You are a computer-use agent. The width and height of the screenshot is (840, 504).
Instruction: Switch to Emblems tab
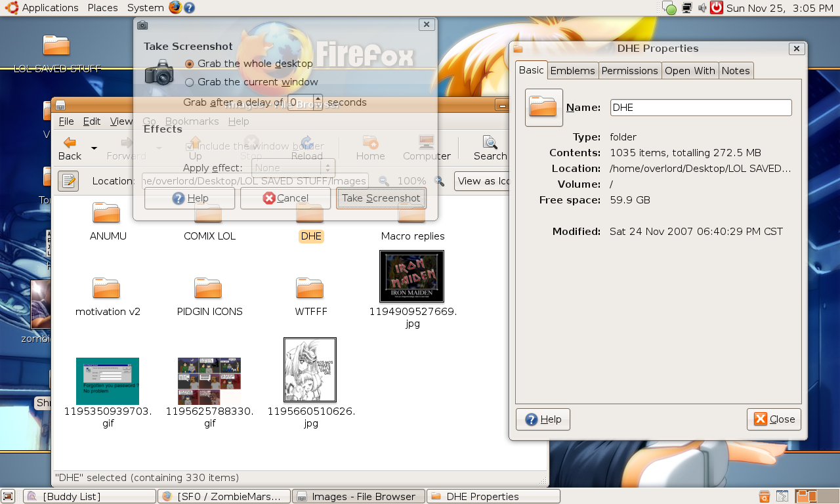click(572, 71)
